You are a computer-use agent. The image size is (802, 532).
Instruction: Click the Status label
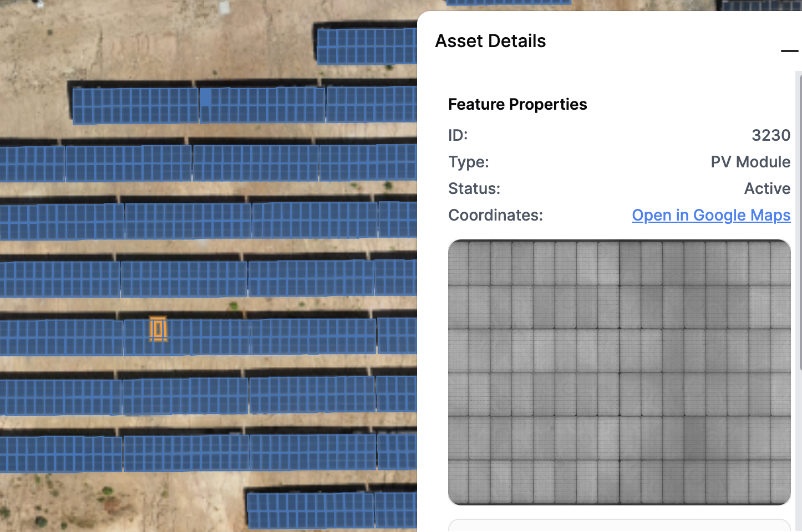pyautogui.click(x=474, y=188)
